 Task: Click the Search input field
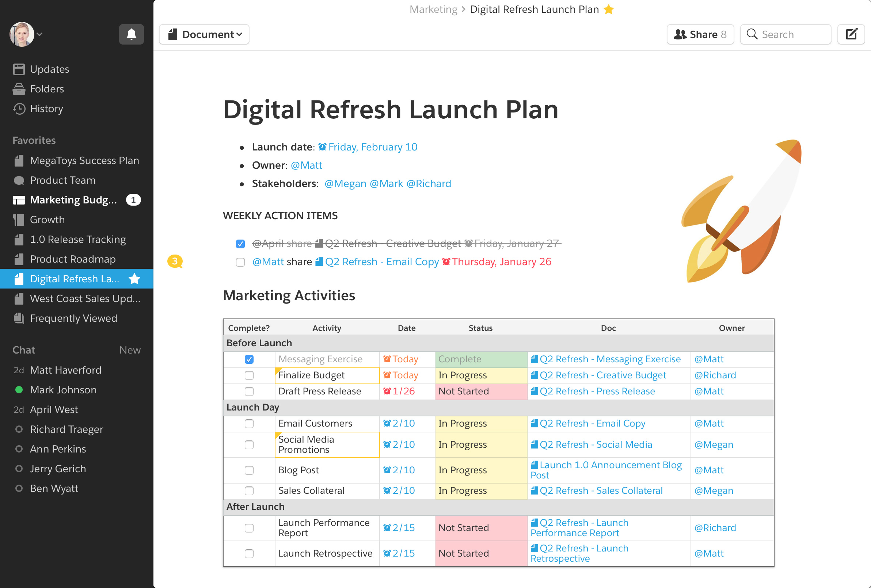(786, 34)
